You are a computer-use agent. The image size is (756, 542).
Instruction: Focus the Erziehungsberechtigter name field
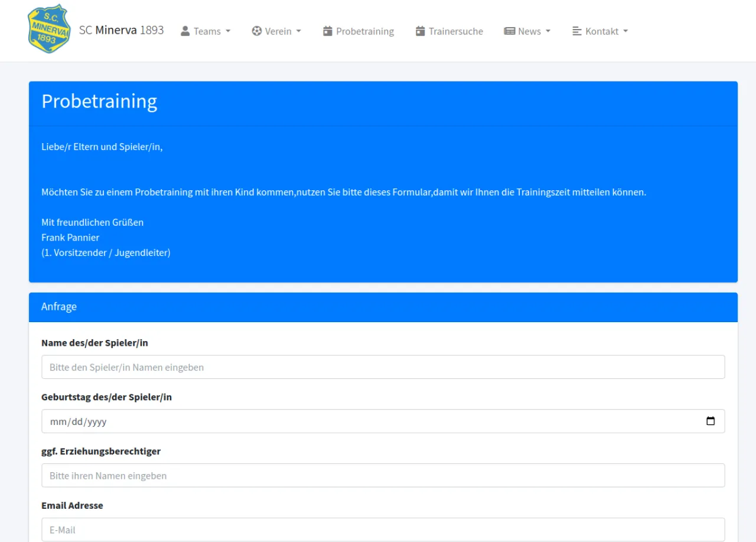click(383, 476)
